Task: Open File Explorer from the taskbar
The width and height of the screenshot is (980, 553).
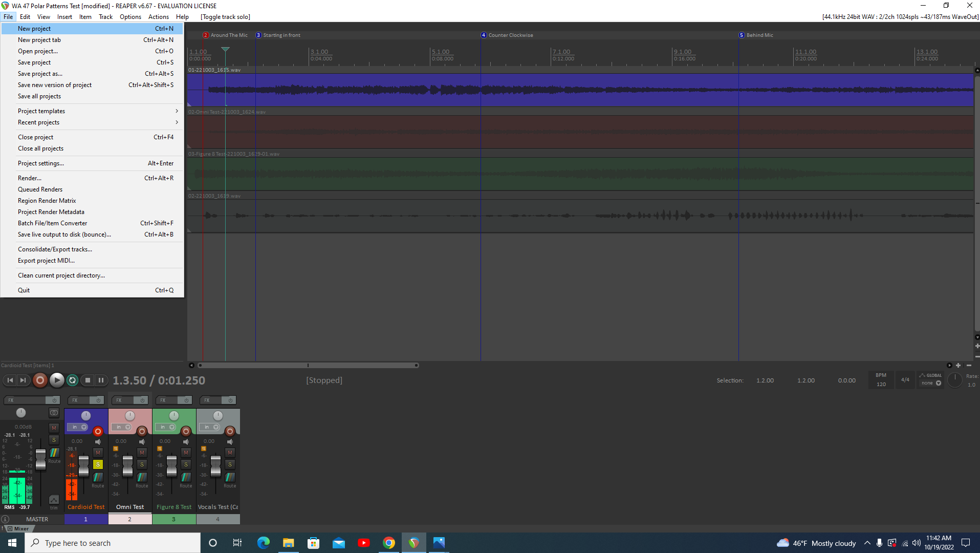Action: (289, 543)
